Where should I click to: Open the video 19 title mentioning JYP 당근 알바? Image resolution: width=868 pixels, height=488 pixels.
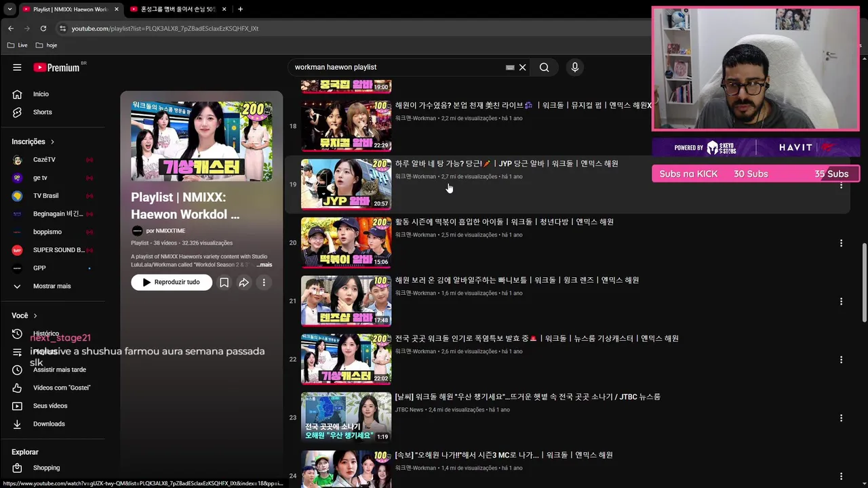(x=507, y=163)
